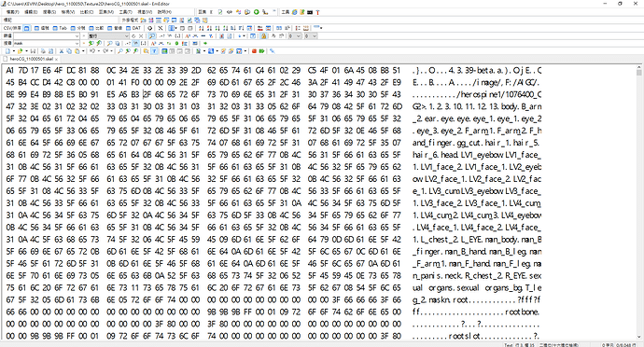Expand the filter text box dropdown arrow

77,35
